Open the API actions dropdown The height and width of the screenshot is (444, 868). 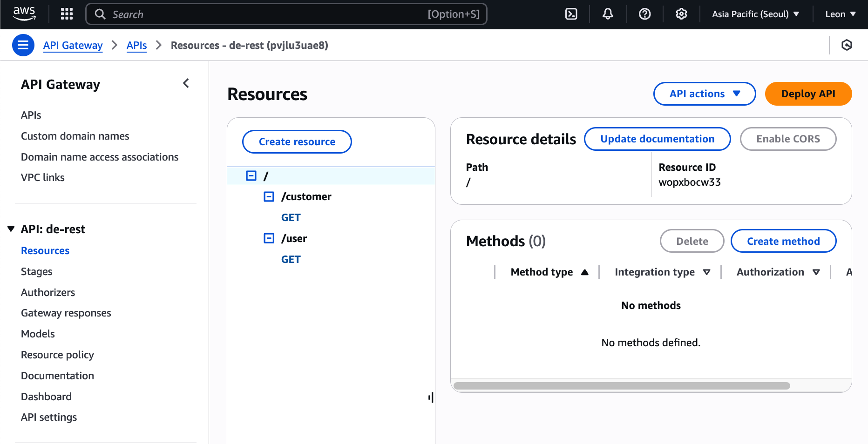point(704,94)
